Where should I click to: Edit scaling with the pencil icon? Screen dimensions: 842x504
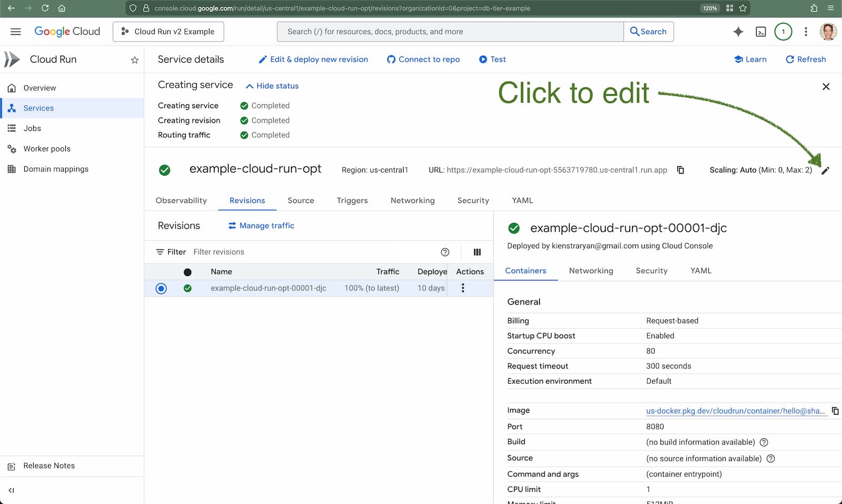coord(825,170)
